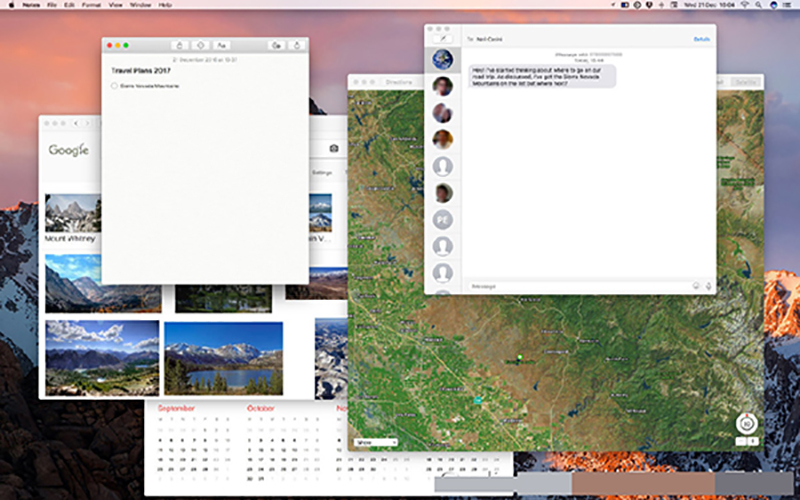Screen dimensions: 800x500
Task: Open the Edit menu
Action: [69, 5]
